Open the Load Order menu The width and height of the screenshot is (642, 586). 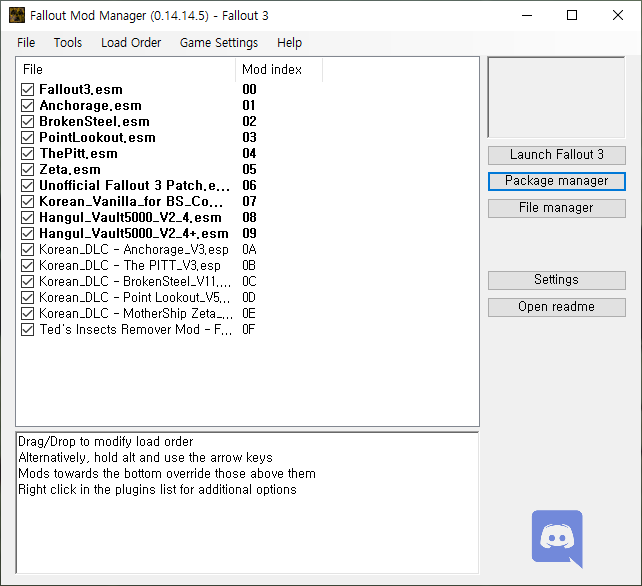[131, 43]
